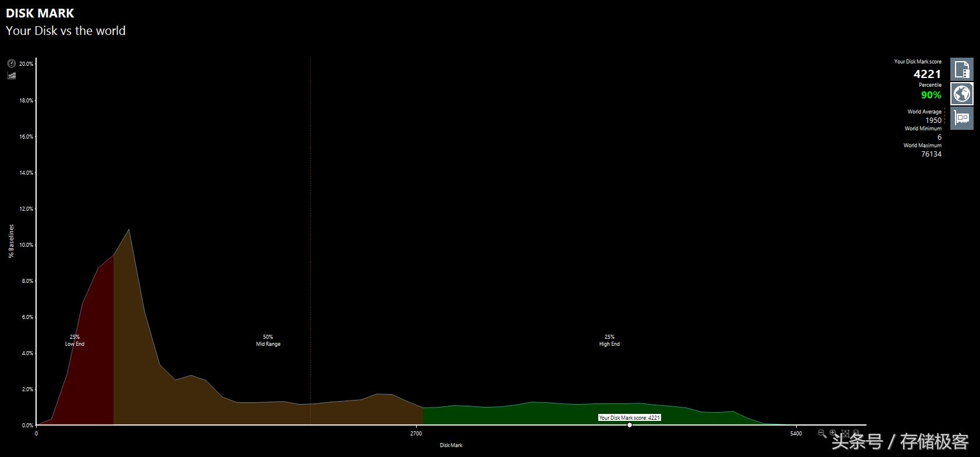Screen dimensions: 980x457
Task: Open the gauge view icon
Action: click(x=12, y=63)
